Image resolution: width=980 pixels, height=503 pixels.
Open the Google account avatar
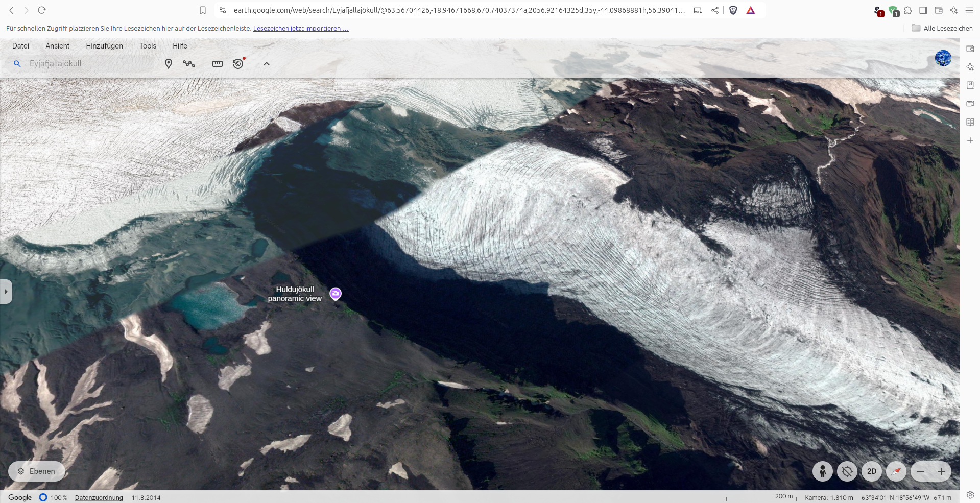pos(943,58)
